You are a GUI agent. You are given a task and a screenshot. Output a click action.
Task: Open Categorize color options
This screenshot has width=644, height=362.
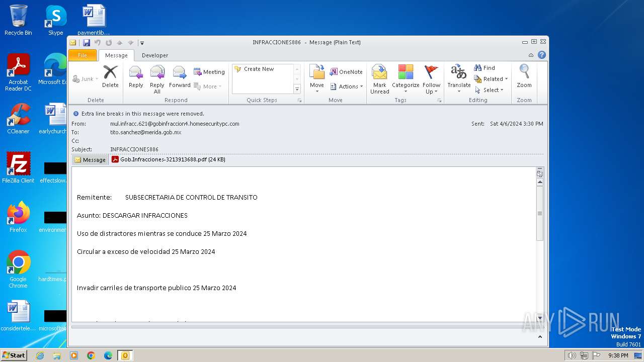tap(406, 79)
